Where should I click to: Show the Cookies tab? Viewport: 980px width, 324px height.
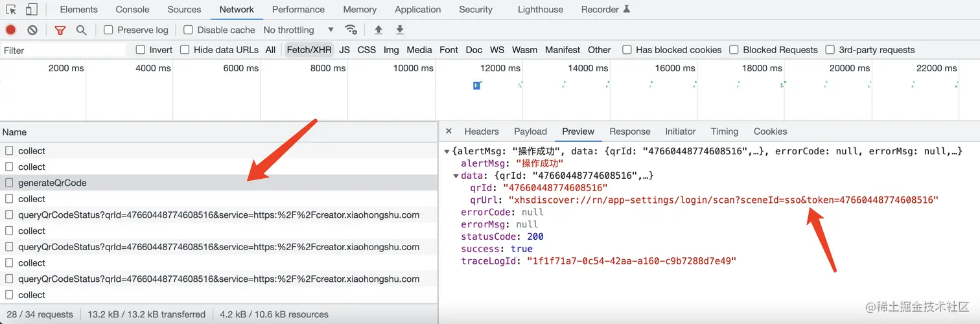[770, 132]
